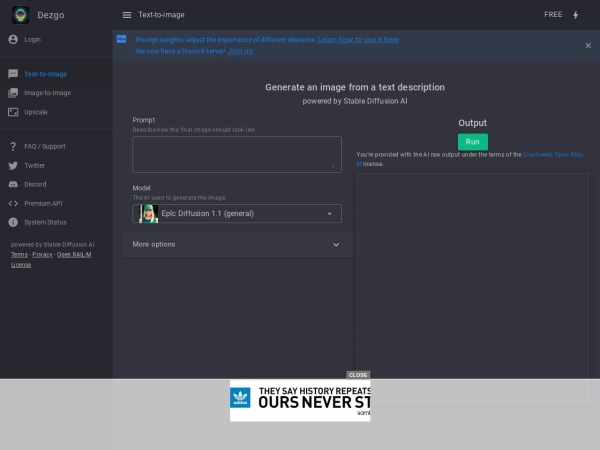The width and height of the screenshot is (600, 450).
Task: Check the System Status page
Action: 45,222
